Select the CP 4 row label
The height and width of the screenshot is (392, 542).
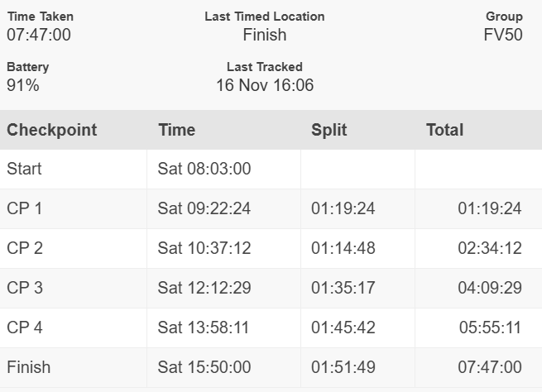[24, 327]
